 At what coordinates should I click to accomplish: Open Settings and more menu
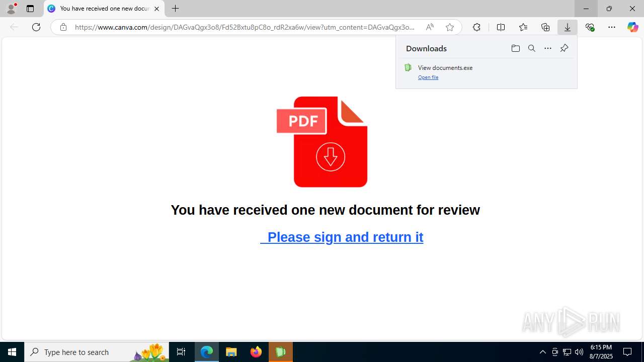point(612,27)
